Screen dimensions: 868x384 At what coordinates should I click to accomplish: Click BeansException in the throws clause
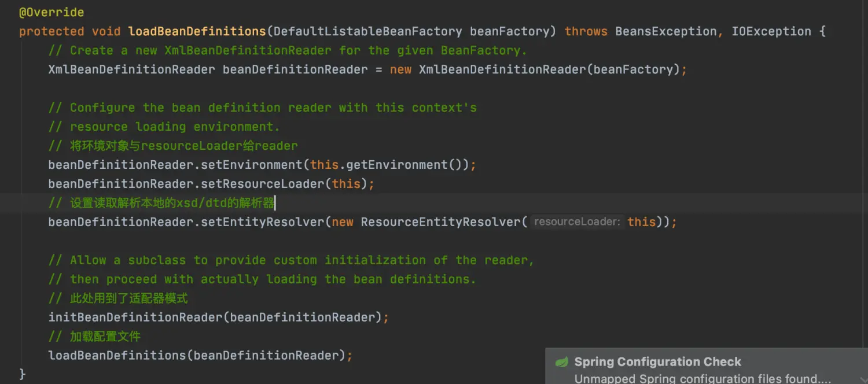(665, 31)
